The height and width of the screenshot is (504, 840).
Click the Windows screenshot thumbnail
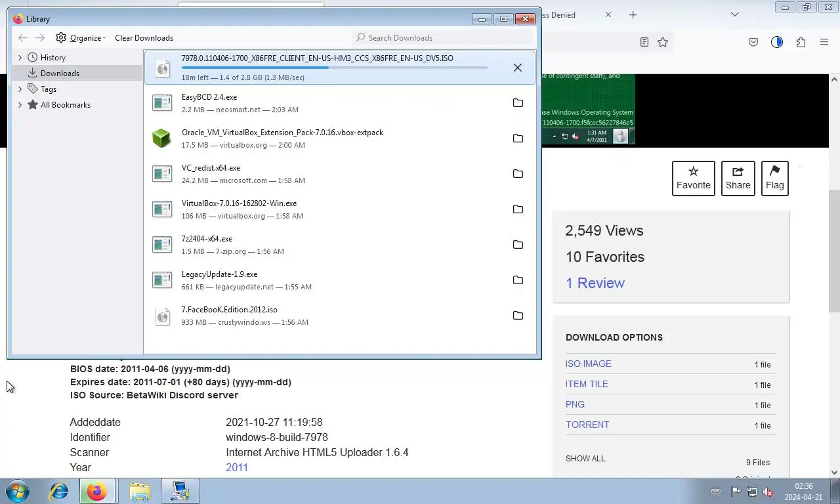587,109
